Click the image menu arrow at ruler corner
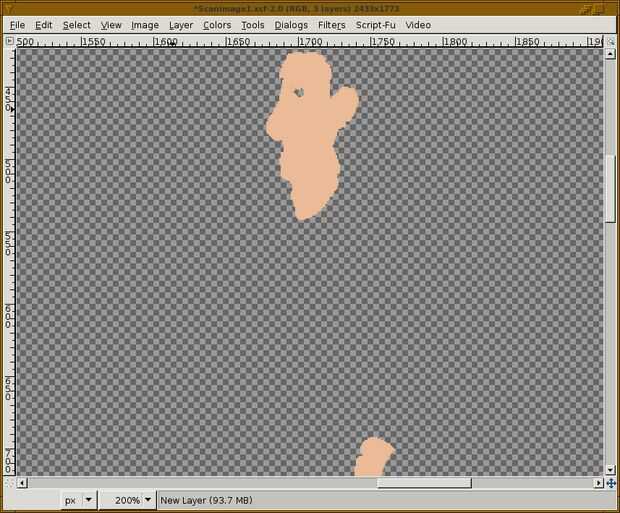The height and width of the screenshot is (513, 620). coord(9,41)
